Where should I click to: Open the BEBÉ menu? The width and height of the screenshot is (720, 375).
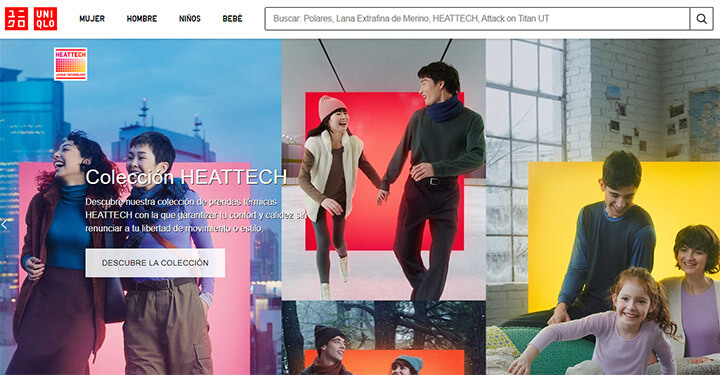coord(232,19)
